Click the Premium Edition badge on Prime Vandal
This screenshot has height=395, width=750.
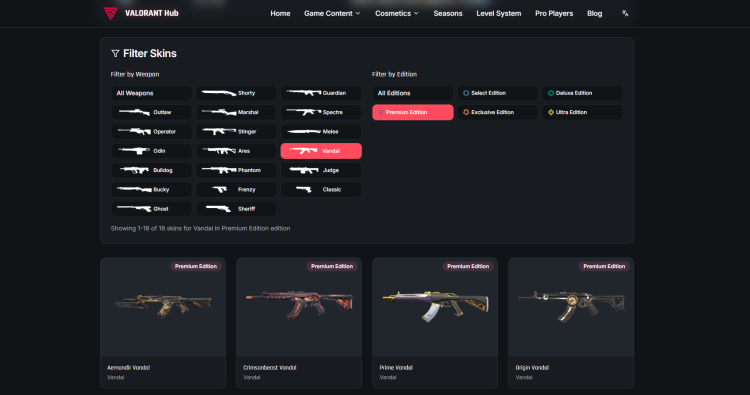[x=468, y=266]
